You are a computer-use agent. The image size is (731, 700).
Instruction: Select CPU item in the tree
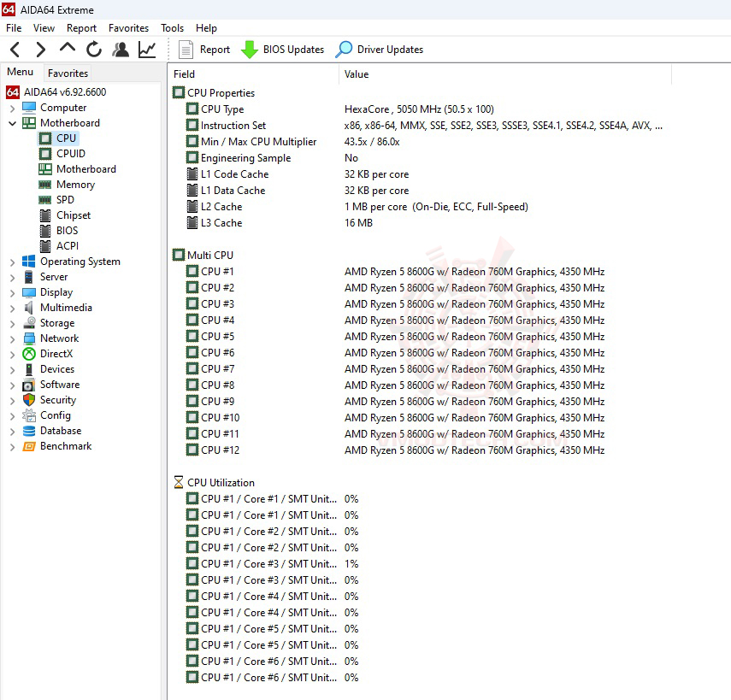(x=66, y=138)
